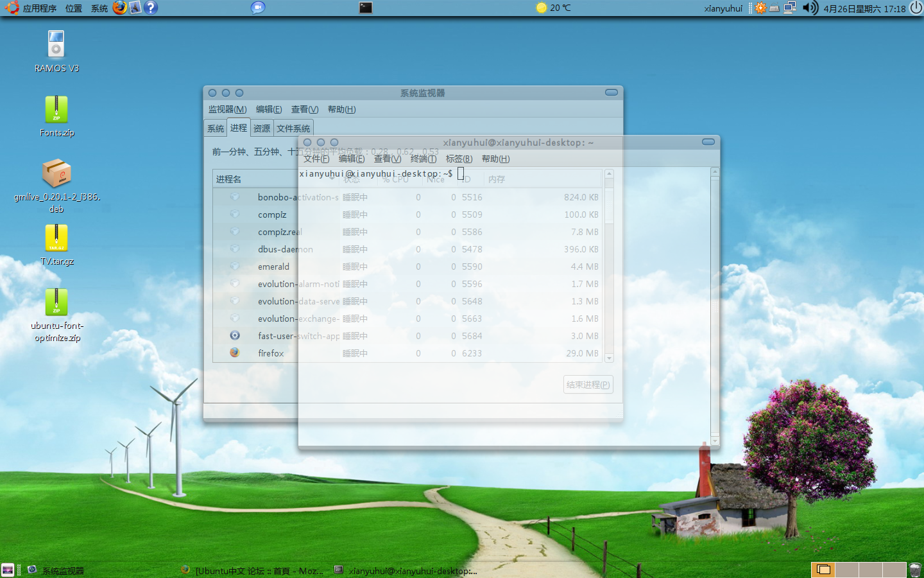Open 查看(V) menu in System Monitor

tap(304, 109)
